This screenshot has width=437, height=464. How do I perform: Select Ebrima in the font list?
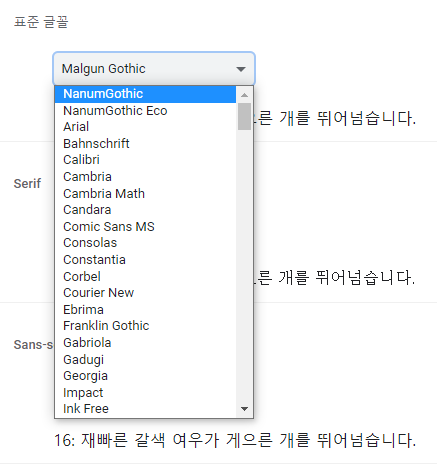(145, 309)
